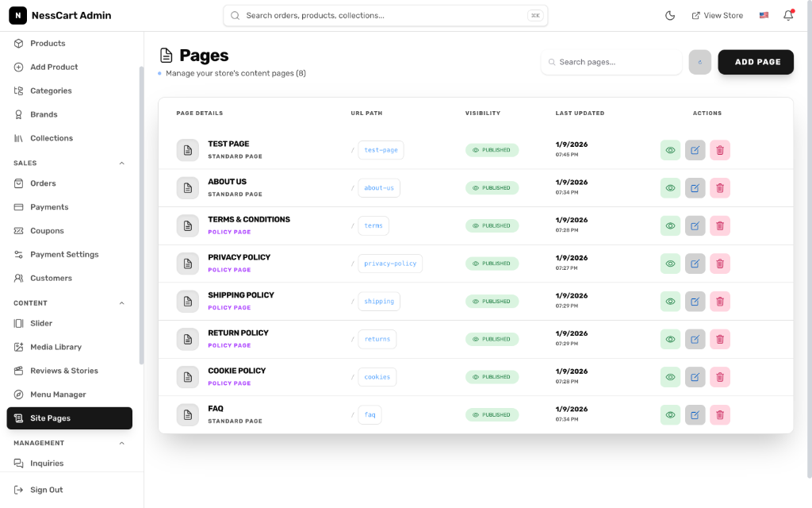Open the Menu Manager

pos(59,394)
